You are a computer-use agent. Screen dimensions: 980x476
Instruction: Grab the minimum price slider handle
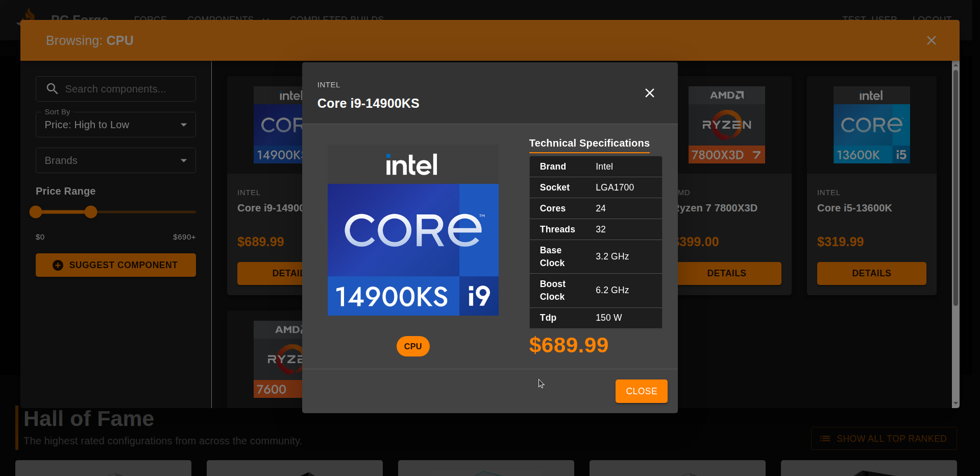[36, 212]
